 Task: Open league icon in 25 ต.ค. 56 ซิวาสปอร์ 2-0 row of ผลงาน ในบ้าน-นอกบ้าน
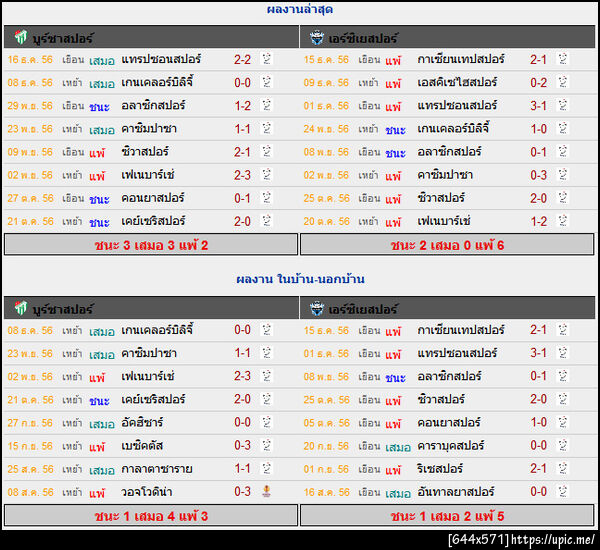point(562,399)
